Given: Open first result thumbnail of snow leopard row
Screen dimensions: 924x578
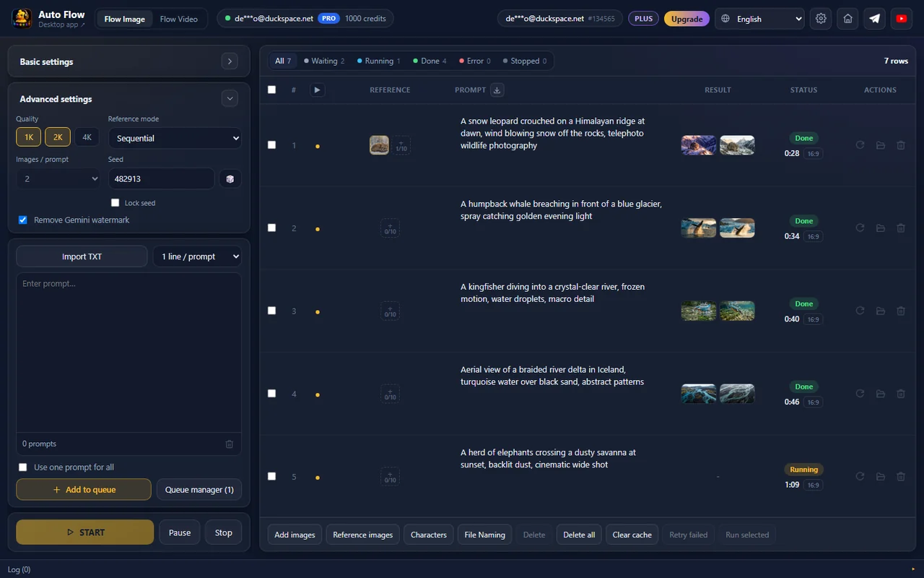Looking at the screenshot, I should (699, 145).
